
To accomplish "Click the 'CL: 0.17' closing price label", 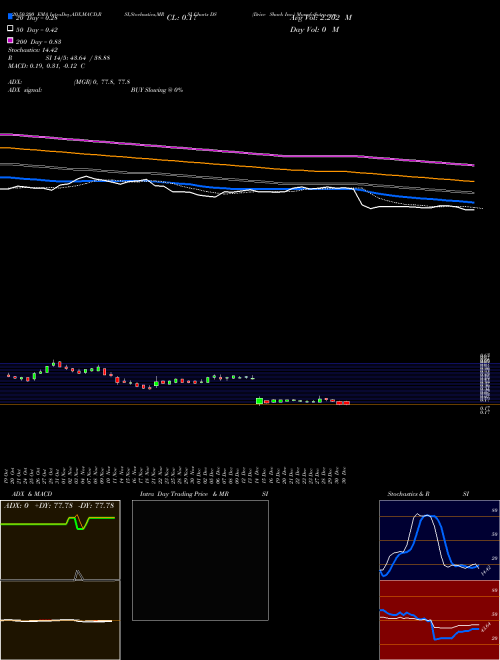I will coord(182,18).
